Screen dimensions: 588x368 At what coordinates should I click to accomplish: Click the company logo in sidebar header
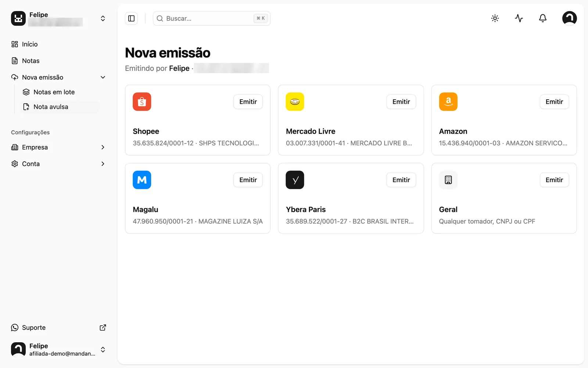click(x=18, y=18)
